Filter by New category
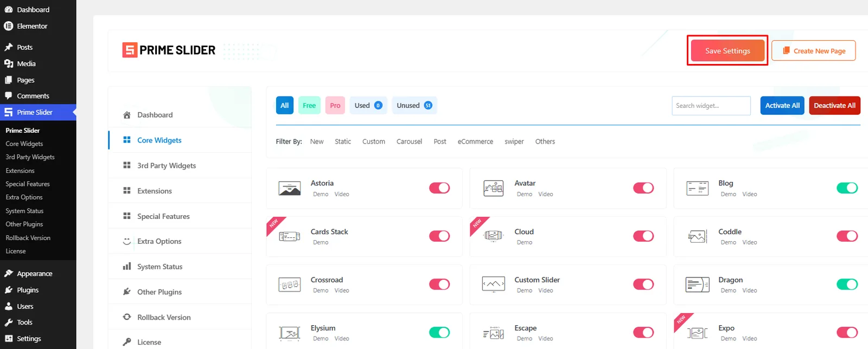 [317, 141]
